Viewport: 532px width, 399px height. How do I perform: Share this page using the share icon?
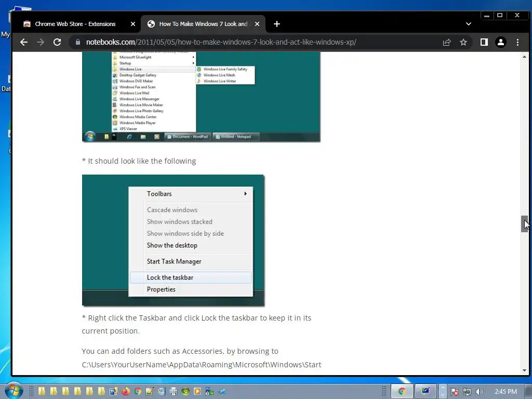pyautogui.click(x=446, y=42)
